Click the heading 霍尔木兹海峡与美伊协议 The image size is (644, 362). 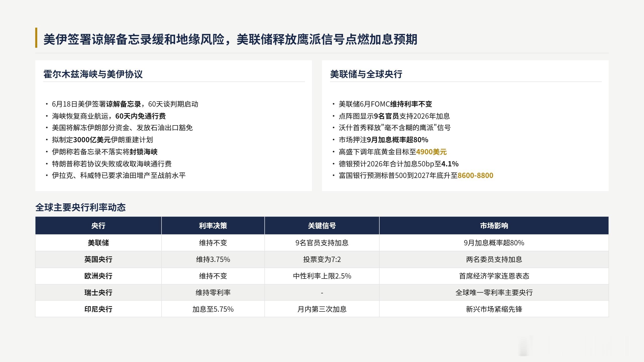(x=93, y=74)
